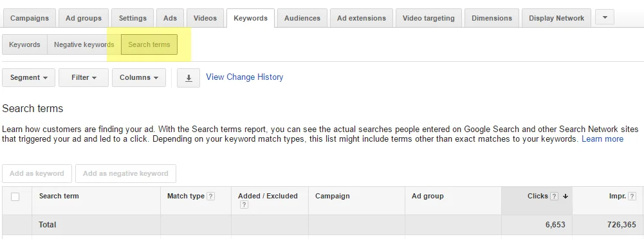This screenshot has width=644, height=239.
Task: Switch to the Campaigns tab
Action: (30, 18)
